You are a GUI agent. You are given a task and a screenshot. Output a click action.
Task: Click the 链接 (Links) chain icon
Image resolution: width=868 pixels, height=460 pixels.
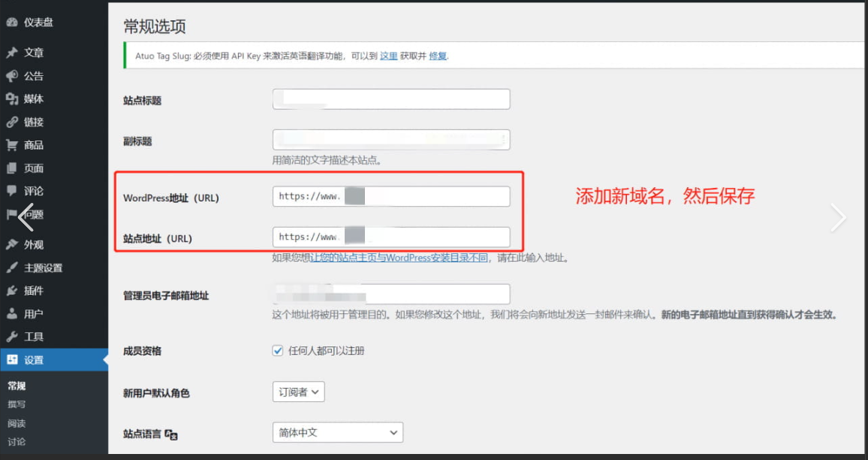(11, 123)
